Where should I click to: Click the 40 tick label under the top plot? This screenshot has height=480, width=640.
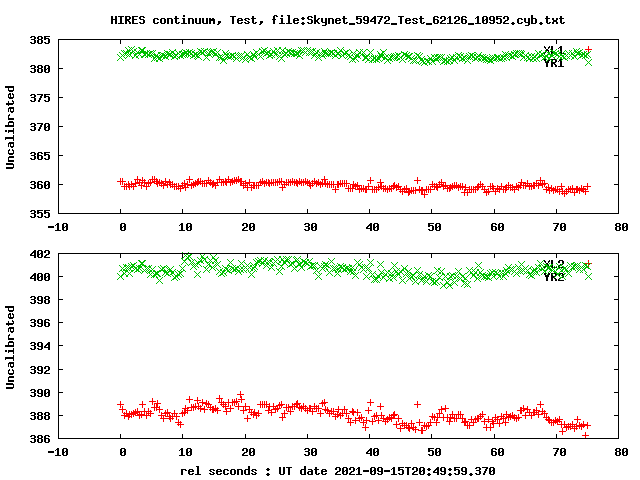point(372,227)
